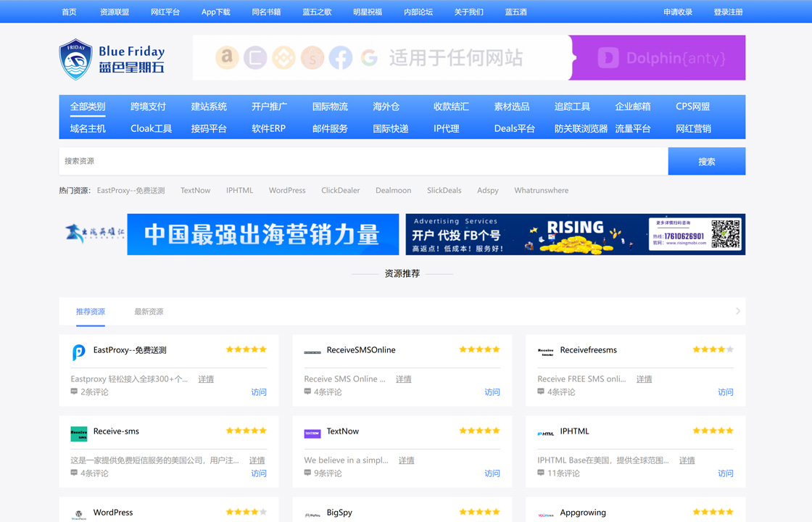Click the 9条评论 comment count
Screen dimensions: 812x522
pos(328,473)
